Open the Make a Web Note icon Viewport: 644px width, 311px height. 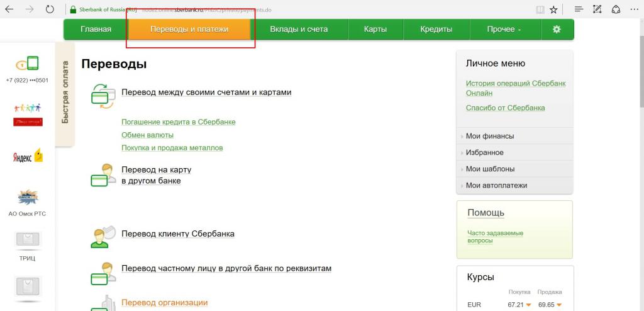click(597, 9)
